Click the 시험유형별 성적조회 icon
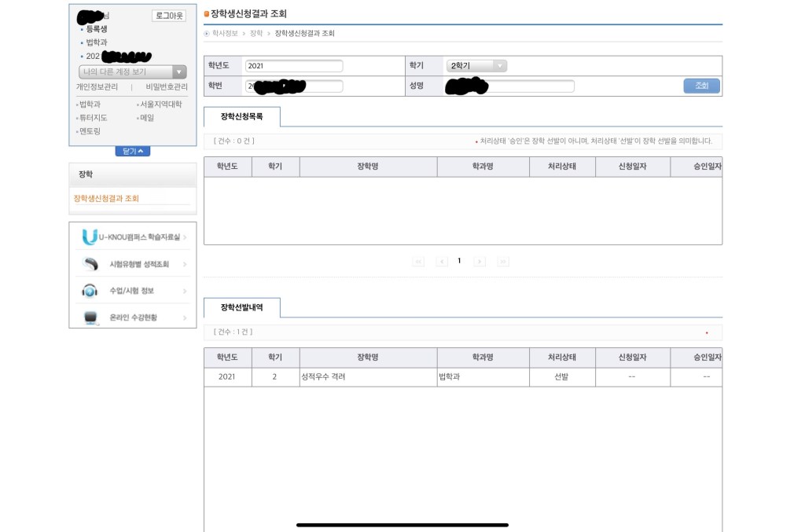 [90, 264]
